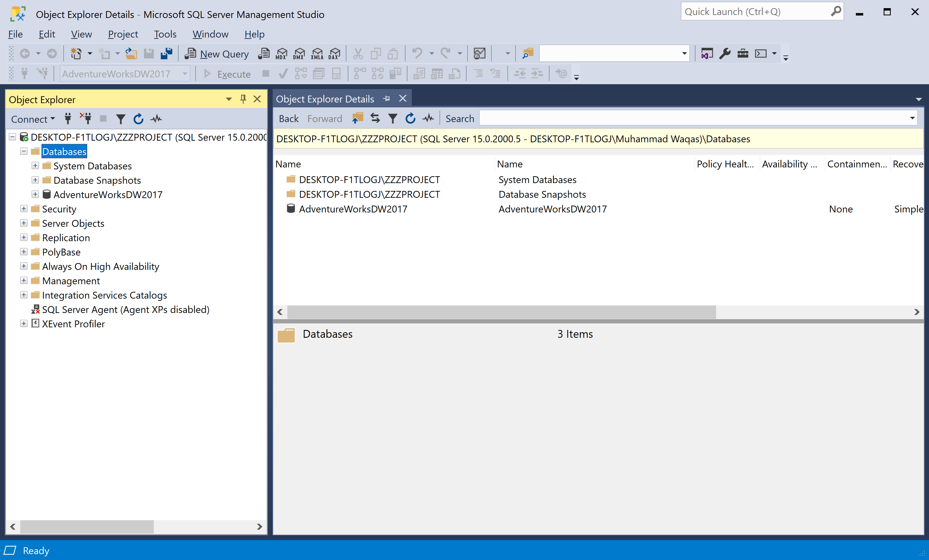This screenshot has height=560, width=929.
Task: Toggle pin on Object Explorer panel
Action: click(x=243, y=99)
